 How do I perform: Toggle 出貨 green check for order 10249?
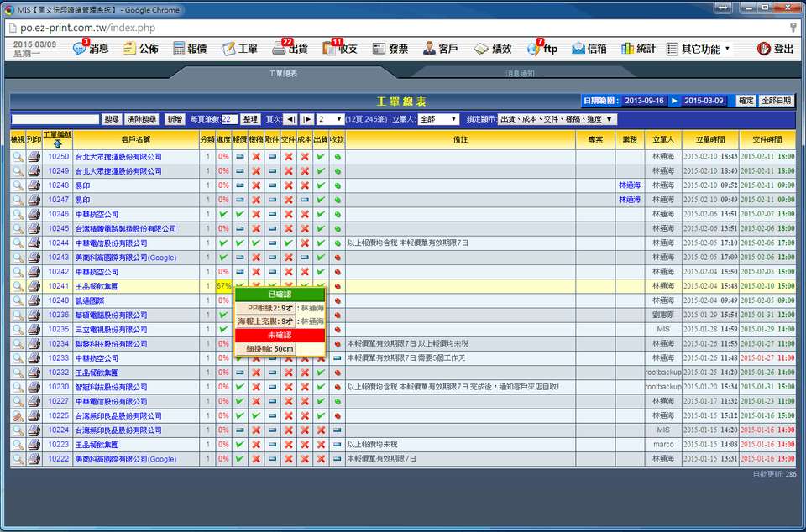[x=321, y=171]
